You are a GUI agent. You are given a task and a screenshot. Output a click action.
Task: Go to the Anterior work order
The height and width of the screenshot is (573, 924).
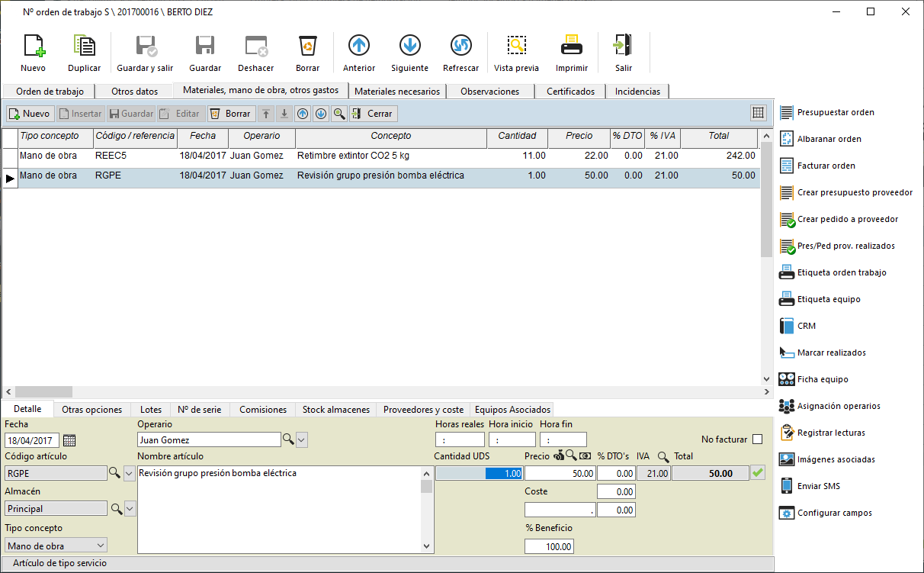pyautogui.click(x=359, y=47)
